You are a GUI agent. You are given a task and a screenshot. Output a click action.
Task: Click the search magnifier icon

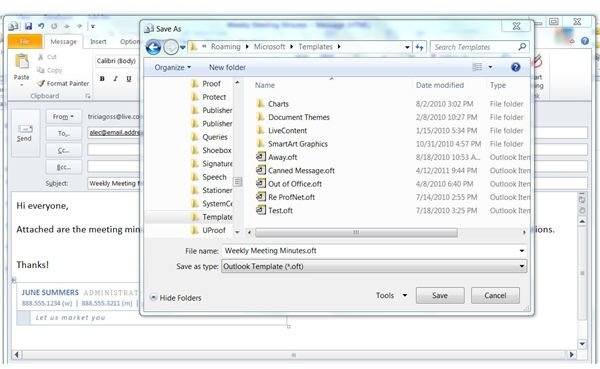point(522,47)
